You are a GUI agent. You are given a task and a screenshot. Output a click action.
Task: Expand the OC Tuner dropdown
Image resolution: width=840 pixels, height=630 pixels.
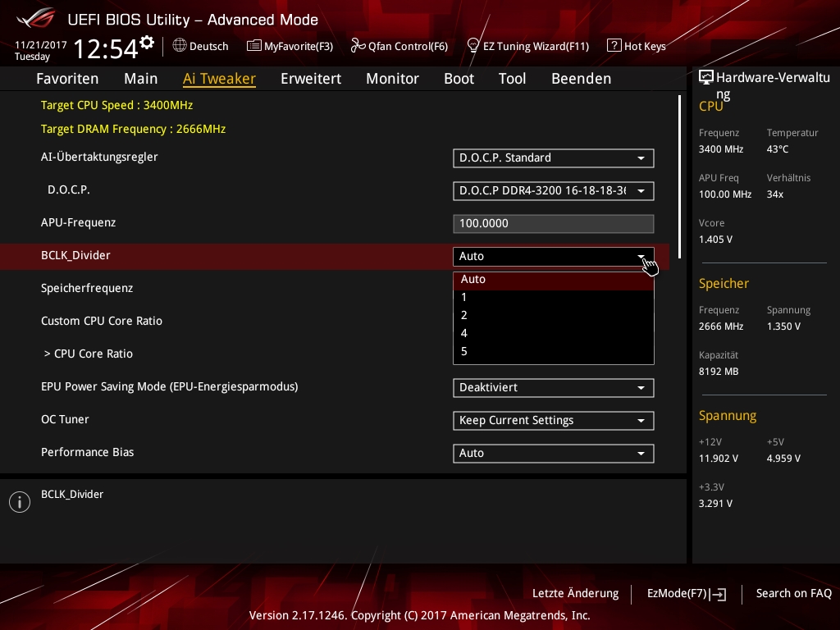tap(554, 421)
